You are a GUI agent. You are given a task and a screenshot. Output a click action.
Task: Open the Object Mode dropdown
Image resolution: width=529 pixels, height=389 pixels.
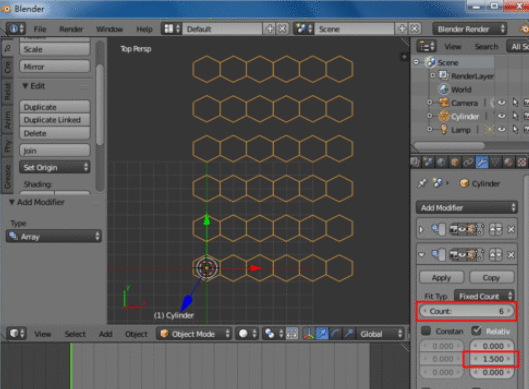point(194,334)
